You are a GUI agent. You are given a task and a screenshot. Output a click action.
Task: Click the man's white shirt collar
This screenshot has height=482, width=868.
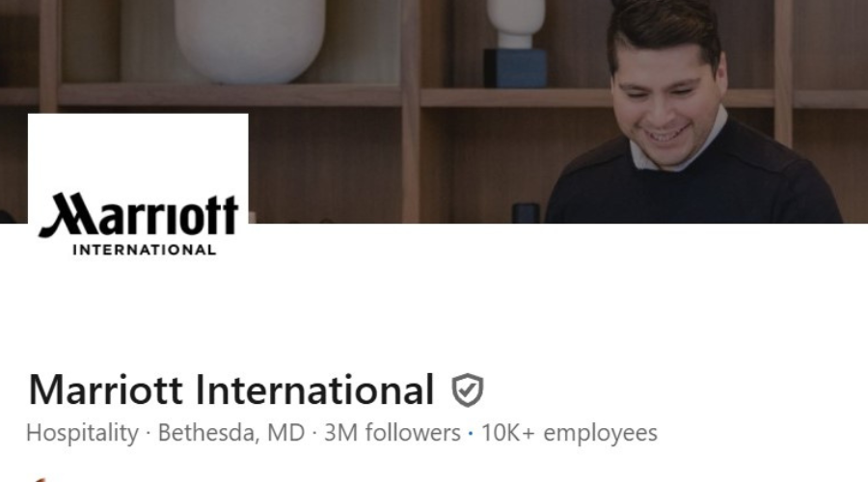point(675,151)
